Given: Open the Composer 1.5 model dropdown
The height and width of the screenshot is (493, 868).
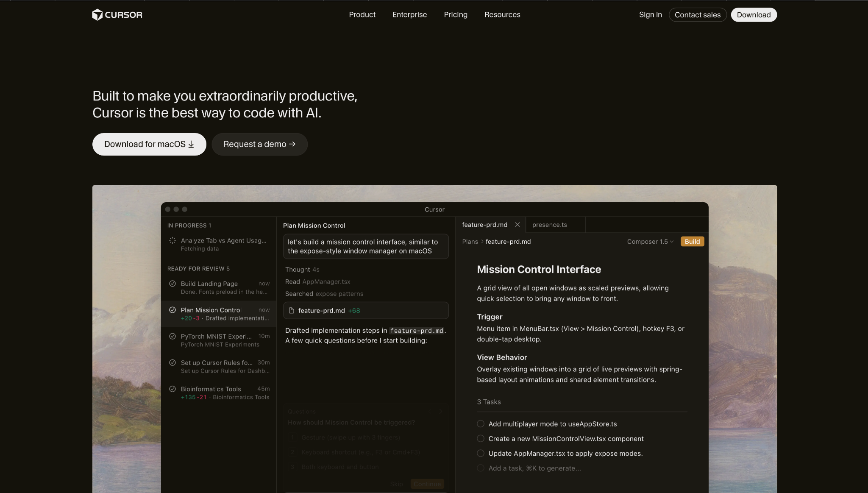Looking at the screenshot, I should (650, 242).
